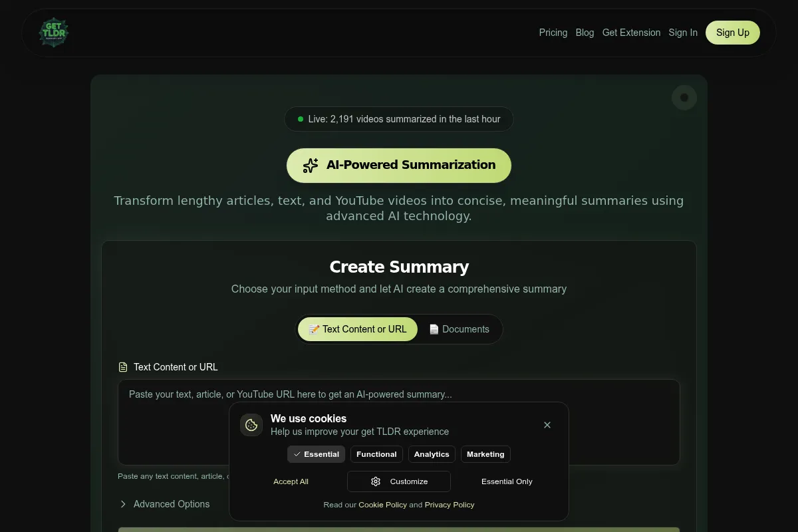Image resolution: width=798 pixels, height=532 pixels.
Task: Click the 'We use cookies' title
Action: coord(309,419)
